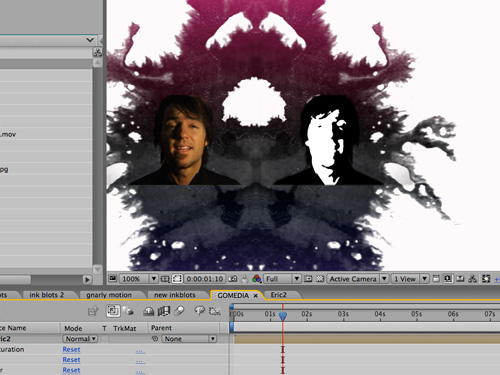Open the Full resolution dropdown

coord(282,279)
